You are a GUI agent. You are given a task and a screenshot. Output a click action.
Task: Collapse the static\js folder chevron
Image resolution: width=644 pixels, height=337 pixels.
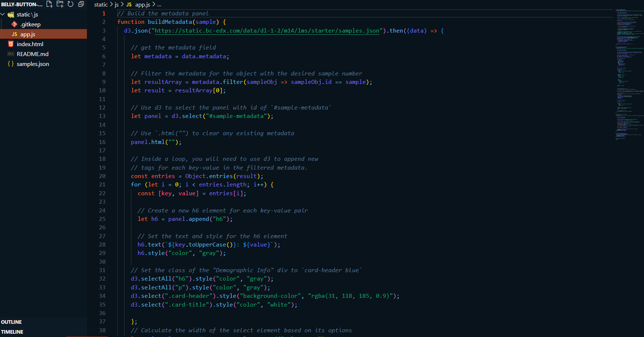3,14
